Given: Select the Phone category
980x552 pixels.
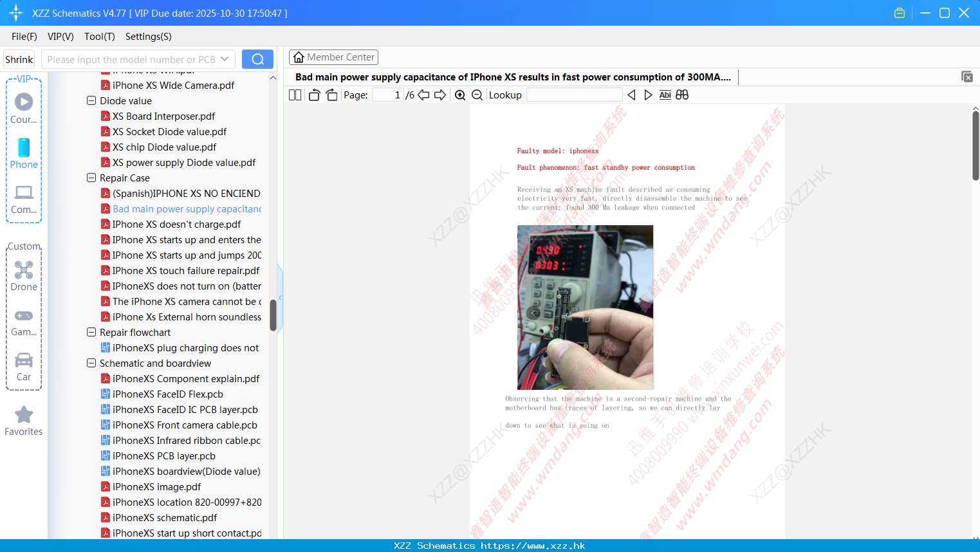Looking at the screenshot, I should pyautogui.click(x=24, y=154).
